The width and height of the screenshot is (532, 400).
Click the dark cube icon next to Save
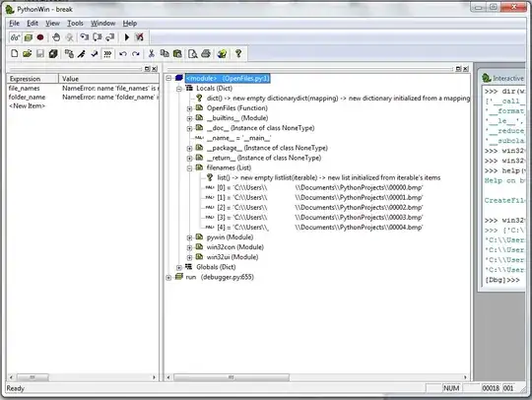click(53, 53)
